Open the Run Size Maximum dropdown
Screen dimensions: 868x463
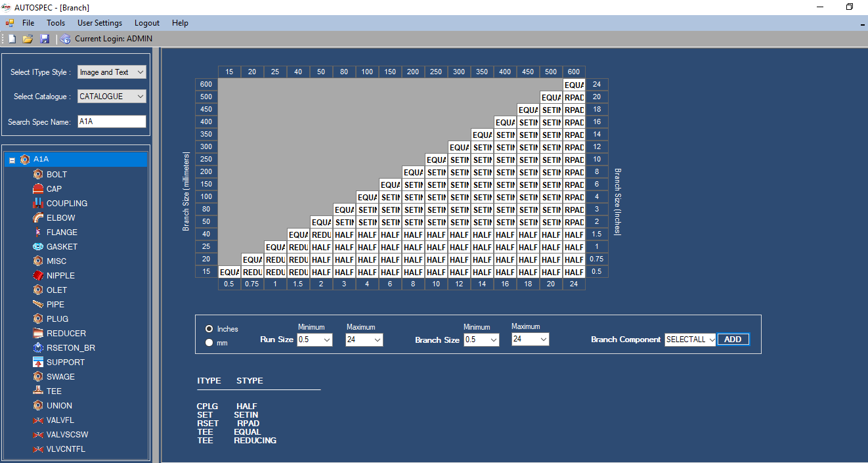tap(364, 340)
